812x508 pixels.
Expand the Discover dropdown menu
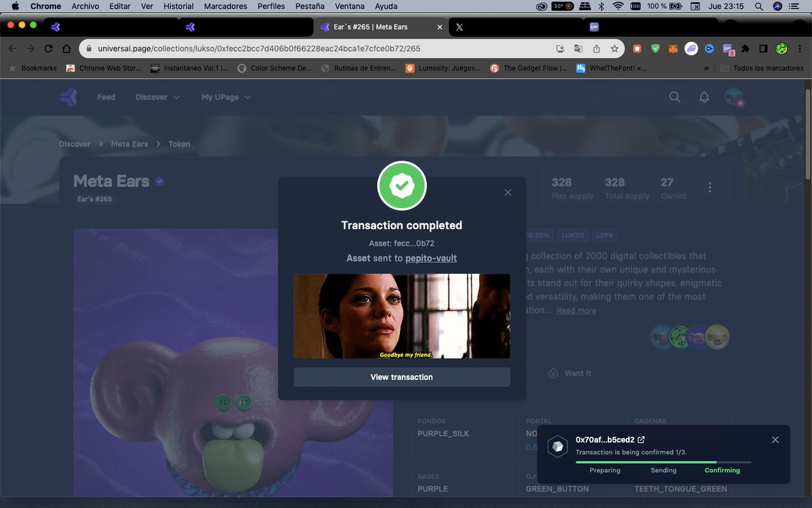coord(158,97)
